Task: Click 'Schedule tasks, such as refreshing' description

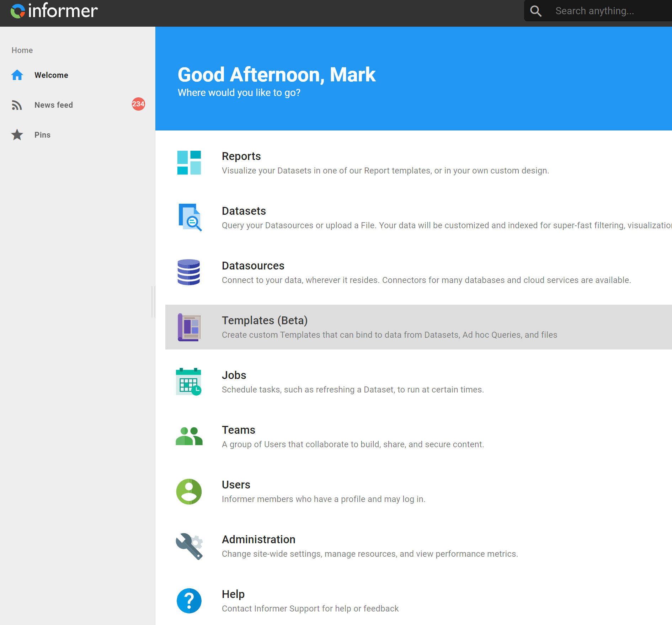Action: [353, 390]
